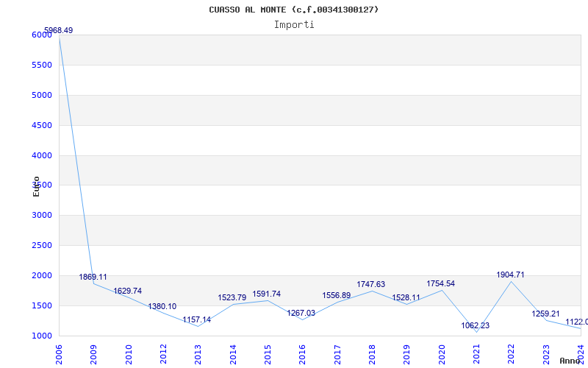Click the 1500 y-axis value
The image size is (588, 368).
(x=42, y=305)
